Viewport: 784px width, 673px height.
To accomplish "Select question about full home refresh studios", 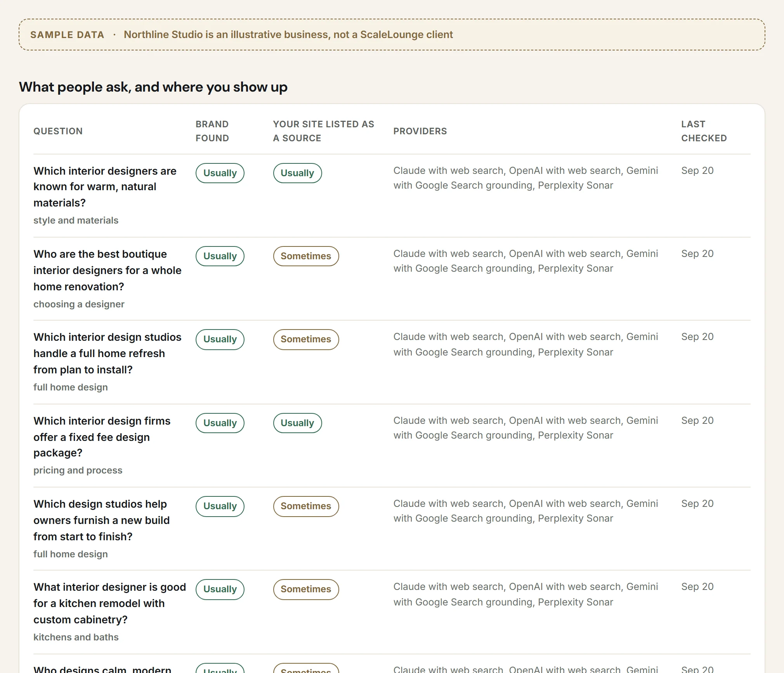I will [x=108, y=353].
